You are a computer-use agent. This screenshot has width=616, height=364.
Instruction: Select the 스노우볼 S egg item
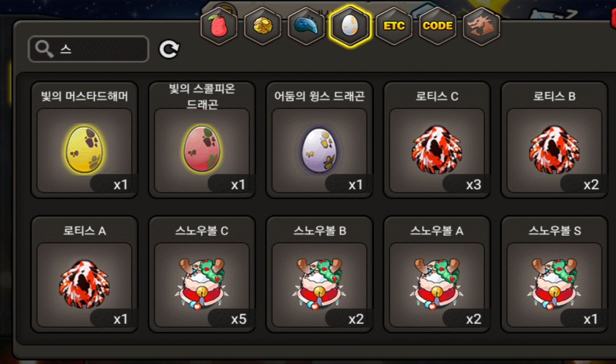coord(554,274)
